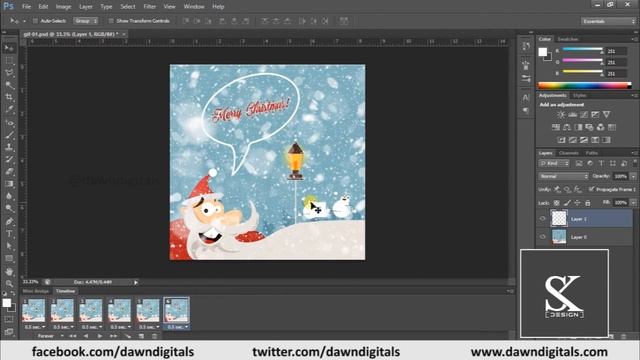Open the Character panel icon
Screen dimensions: 640x360
[x=526, y=98]
